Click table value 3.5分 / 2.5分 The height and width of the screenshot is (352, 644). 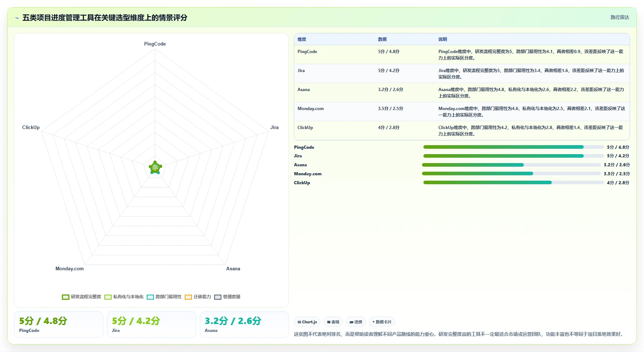tap(390, 109)
